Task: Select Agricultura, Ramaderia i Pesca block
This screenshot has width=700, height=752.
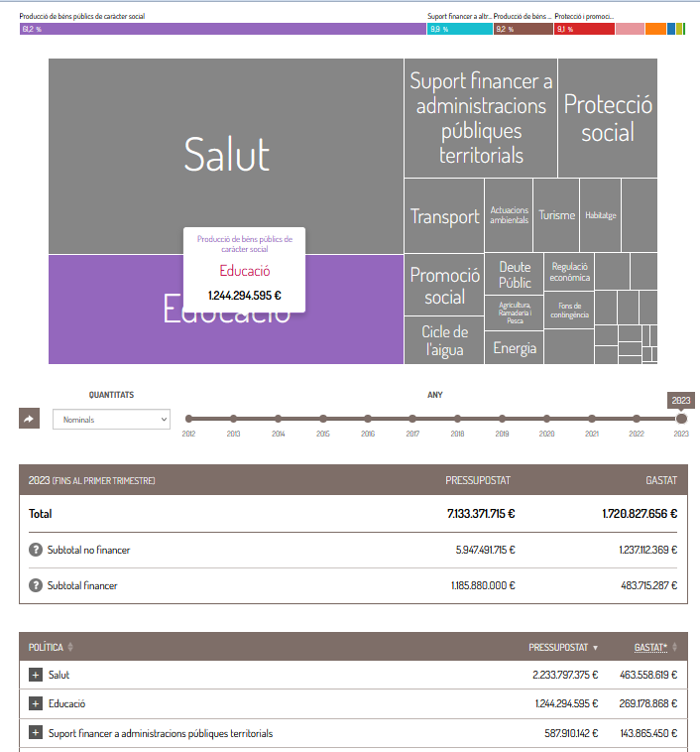Action: tap(515, 313)
